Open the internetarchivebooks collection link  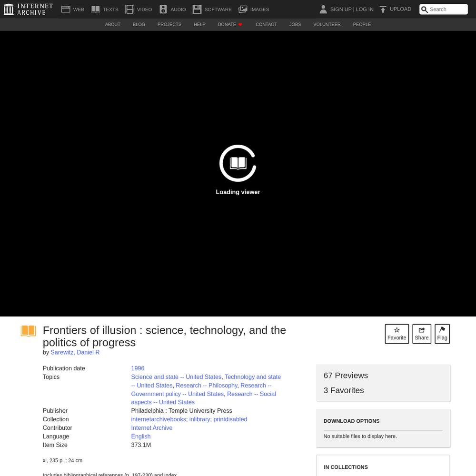159,419
